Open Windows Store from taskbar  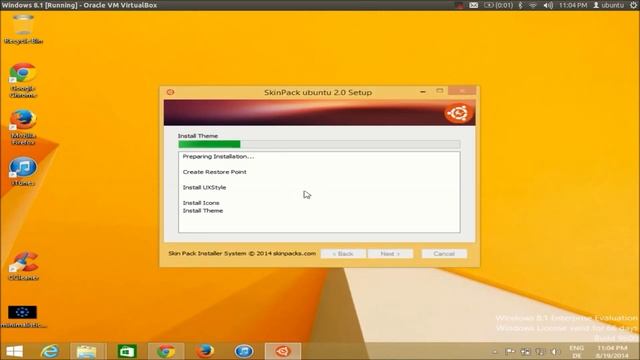pos(127,351)
